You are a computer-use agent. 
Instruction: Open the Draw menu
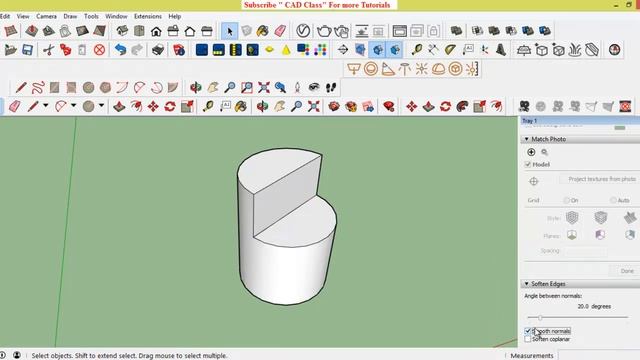tap(70, 16)
